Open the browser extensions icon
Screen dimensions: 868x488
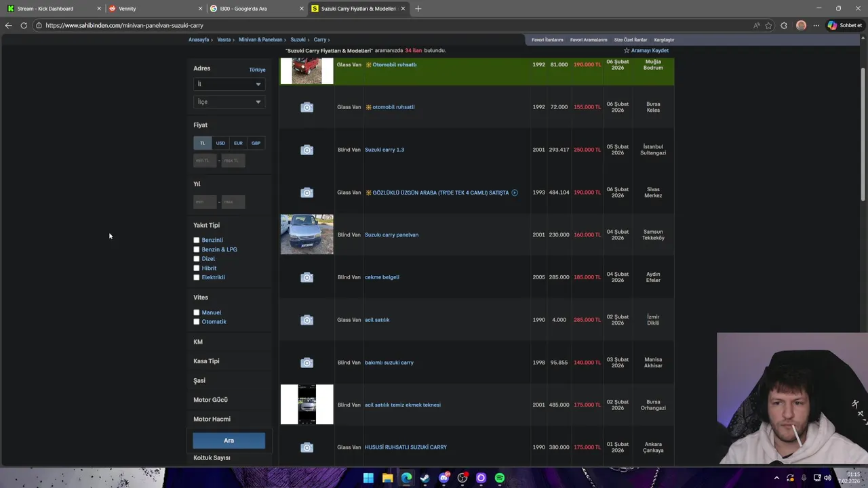(x=784, y=25)
